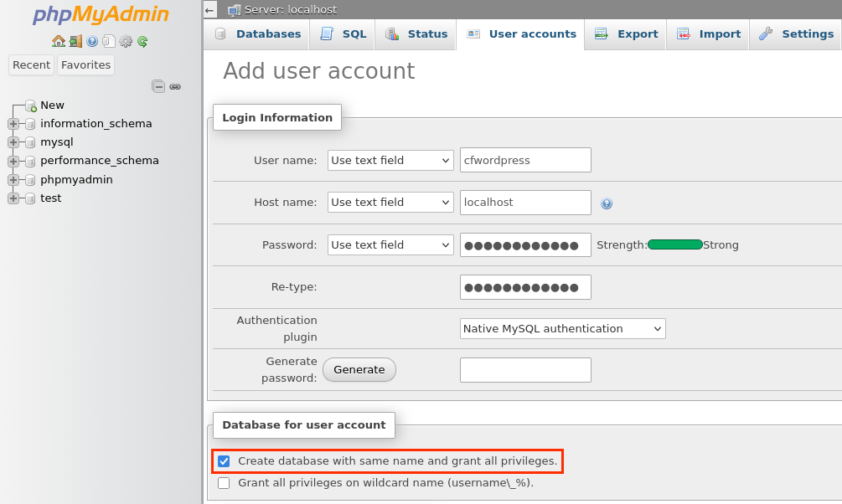This screenshot has height=504, width=842.
Task: Click the collapse all tree icon
Action: click(158, 86)
